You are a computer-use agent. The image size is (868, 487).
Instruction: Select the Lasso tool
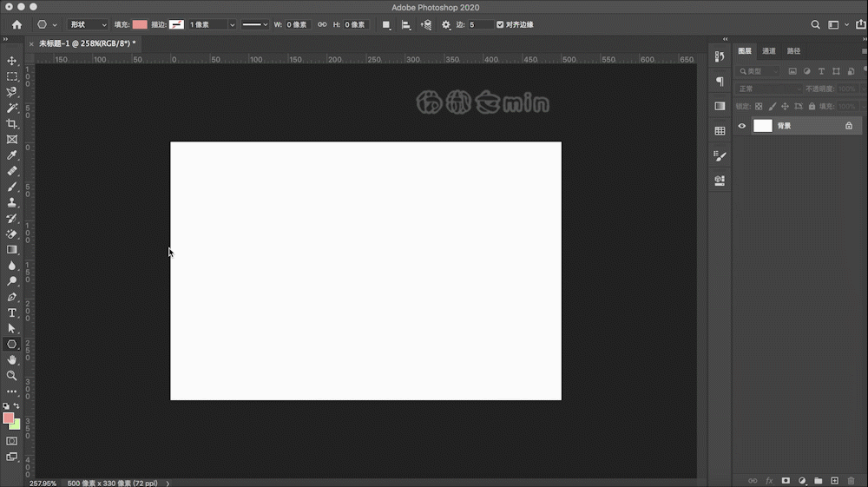11,92
